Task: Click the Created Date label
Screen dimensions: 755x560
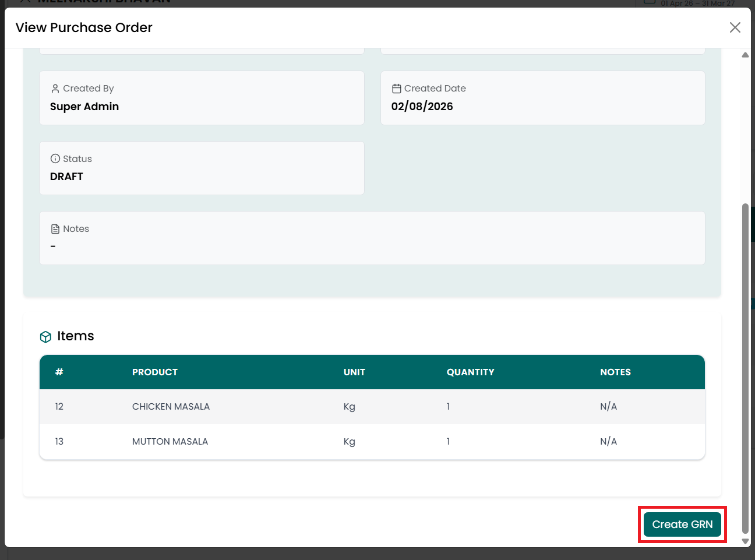Action: (x=435, y=89)
